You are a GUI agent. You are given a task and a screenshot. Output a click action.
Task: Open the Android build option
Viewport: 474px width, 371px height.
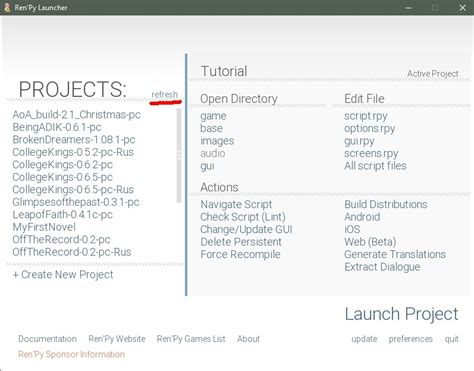(x=362, y=217)
